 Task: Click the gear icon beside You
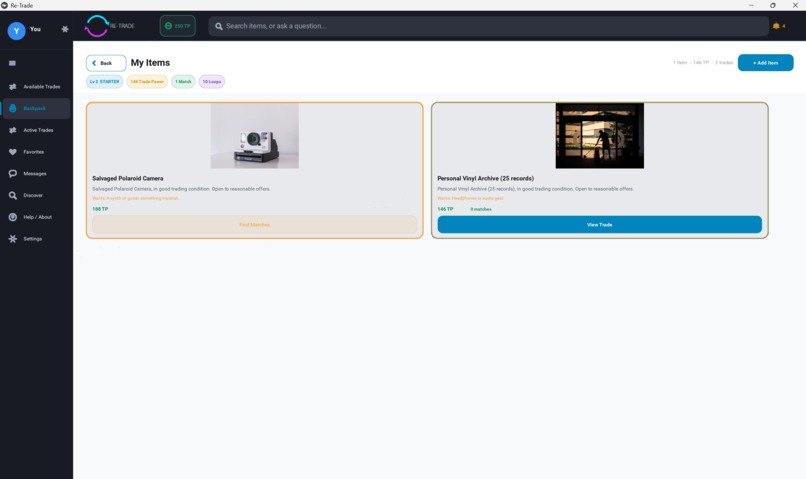coord(65,29)
